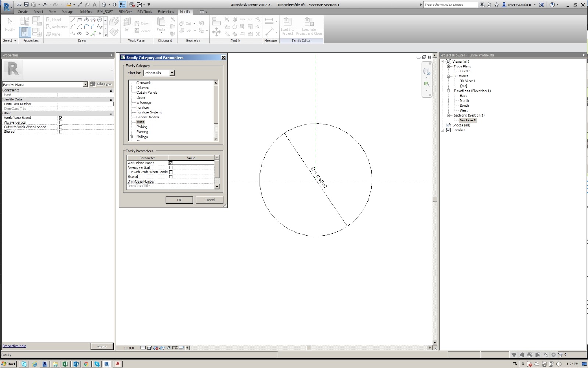This screenshot has width=588, height=368.
Task: Collapse the 3D Views node in Project Browser
Action: 448,76
